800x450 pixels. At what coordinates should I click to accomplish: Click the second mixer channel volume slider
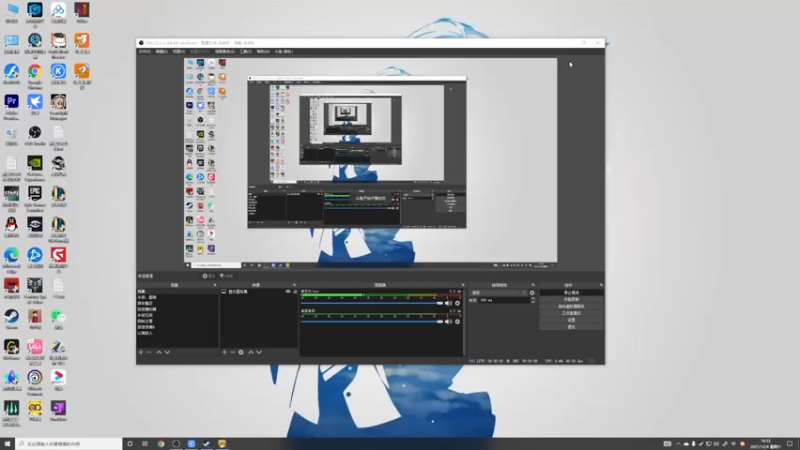point(372,321)
